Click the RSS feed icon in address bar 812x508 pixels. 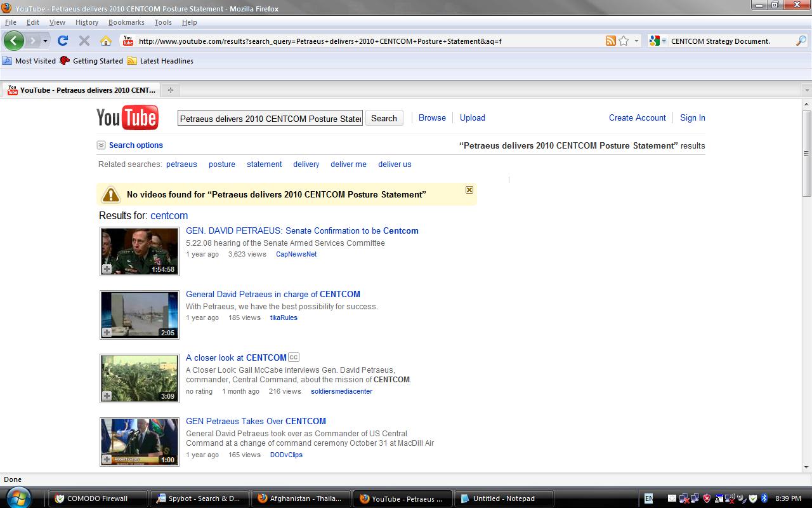[x=610, y=41]
